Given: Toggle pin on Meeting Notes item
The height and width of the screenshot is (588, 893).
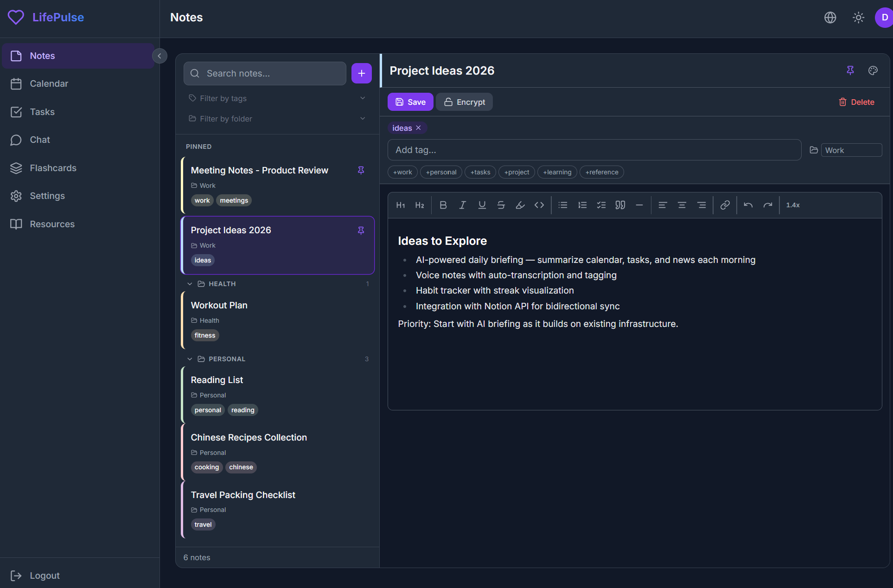Looking at the screenshot, I should click(361, 170).
